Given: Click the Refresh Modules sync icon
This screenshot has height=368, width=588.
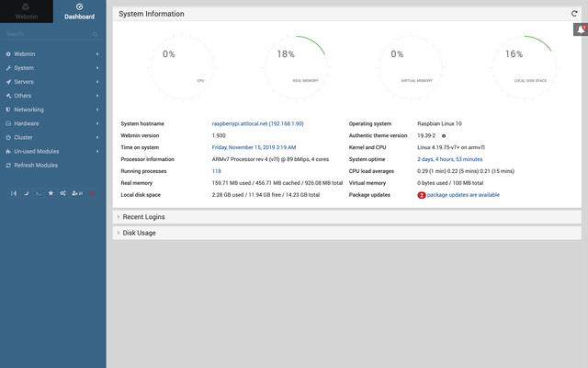Looking at the screenshot, I should 8,166.
